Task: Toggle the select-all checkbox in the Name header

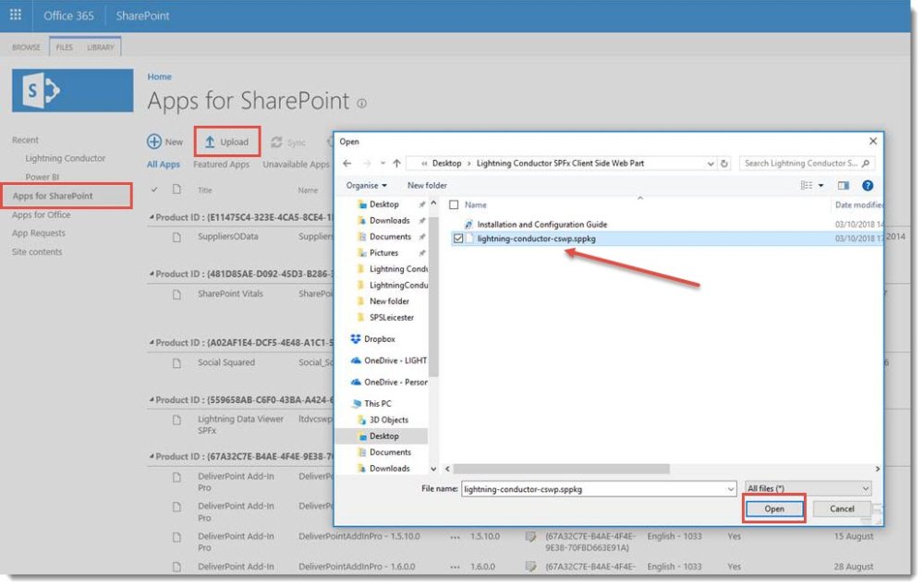Action: click(x=452, y=204)
